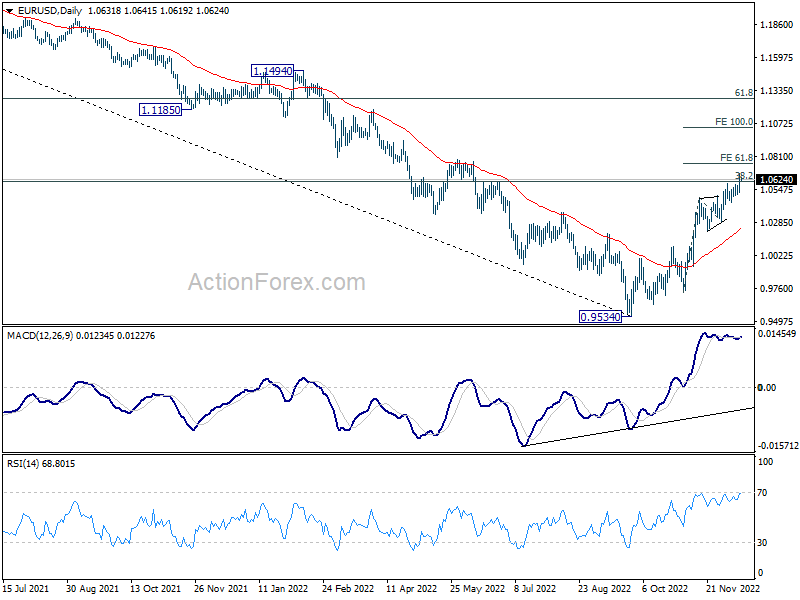Click the FE 100.0 level label
The width and height of the screenshot is (800, 600).
point(734,122)
